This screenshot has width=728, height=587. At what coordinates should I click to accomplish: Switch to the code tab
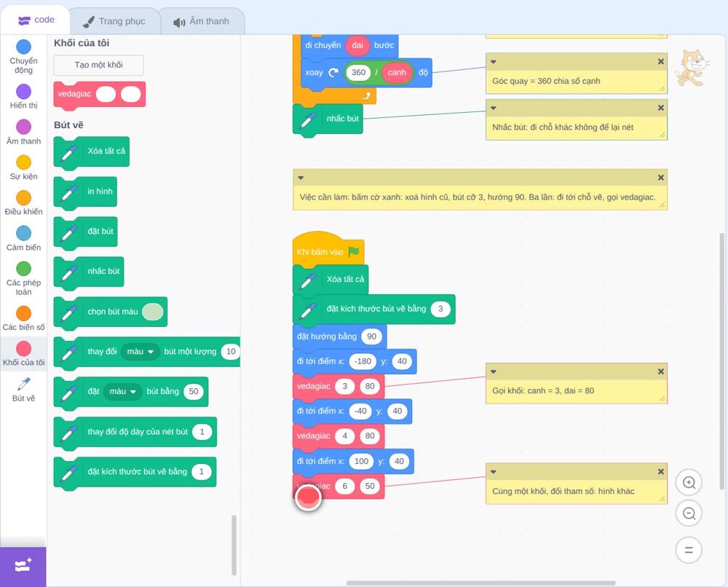(x=36, y=20)
